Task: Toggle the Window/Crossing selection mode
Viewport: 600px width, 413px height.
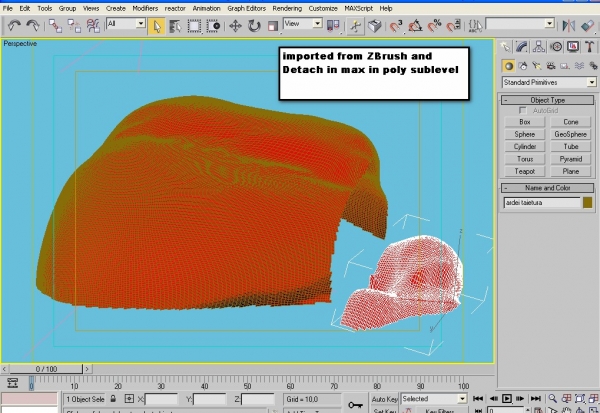Action: (x=213, y=26)
